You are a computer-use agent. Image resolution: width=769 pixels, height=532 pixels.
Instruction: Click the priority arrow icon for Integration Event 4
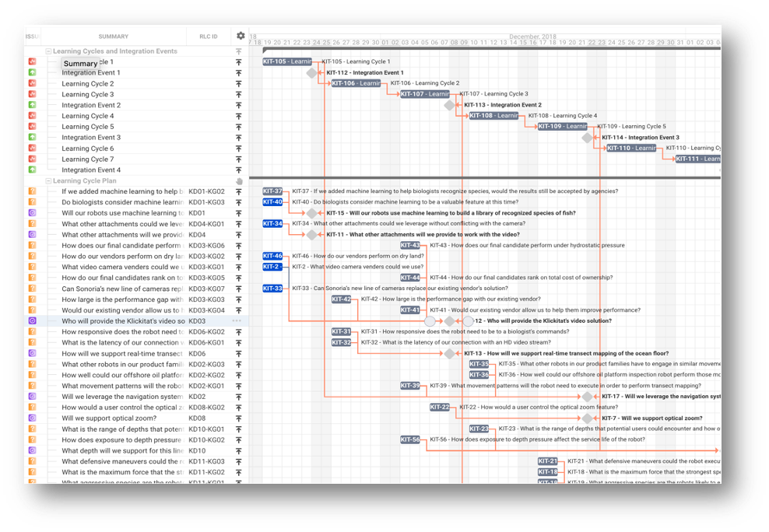(x=238, y=170)
